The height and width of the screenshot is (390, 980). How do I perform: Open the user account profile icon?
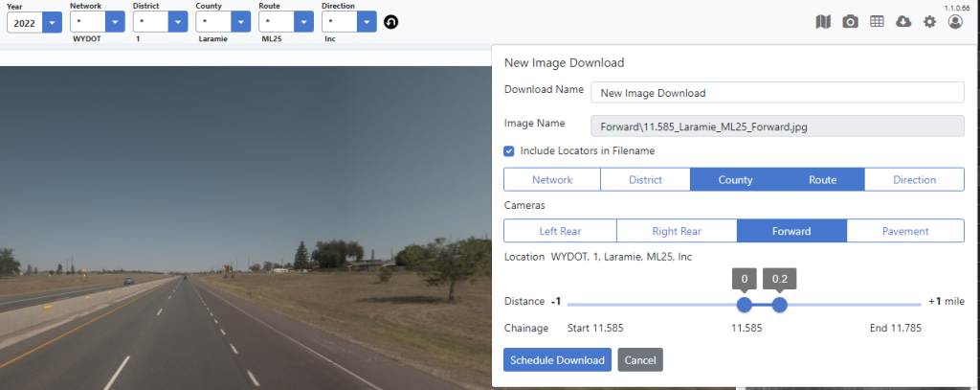[x=955, y=21]
